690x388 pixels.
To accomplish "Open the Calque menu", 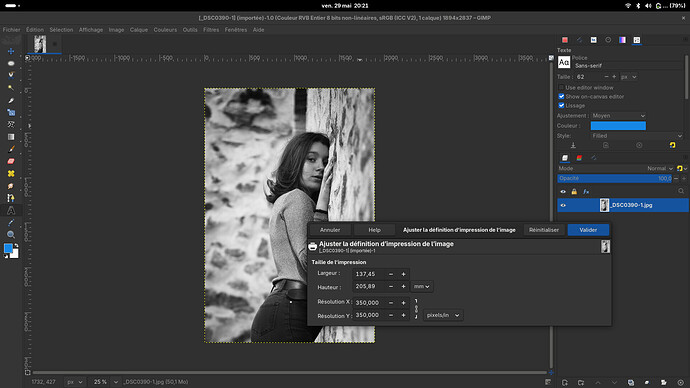I will 139,30.
